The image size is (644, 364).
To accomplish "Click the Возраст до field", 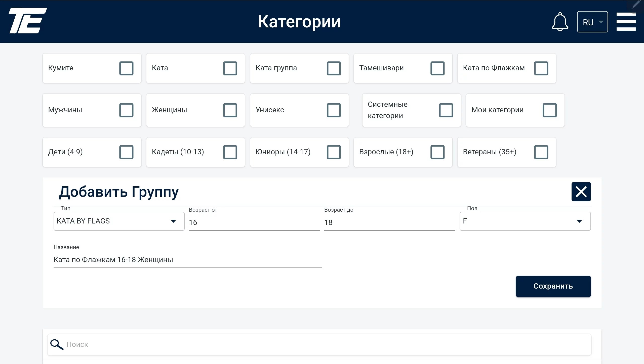I will 390,222.
